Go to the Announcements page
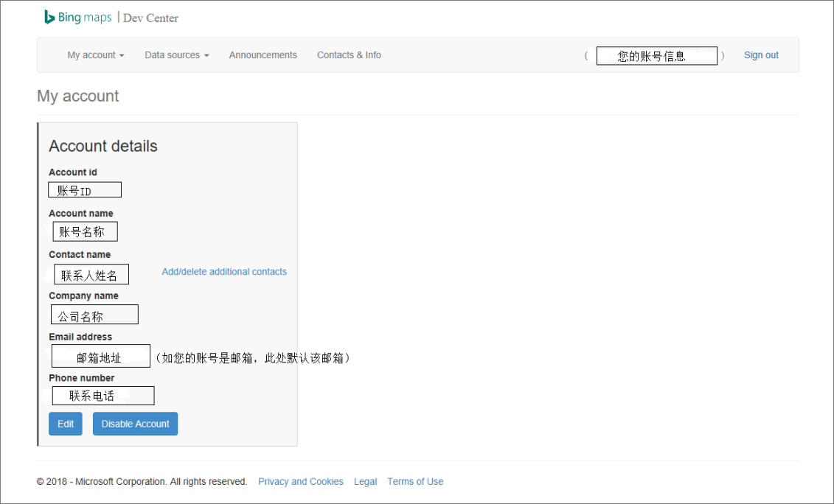Viewport: 834px width, 504px height. (x=263, y=55)
